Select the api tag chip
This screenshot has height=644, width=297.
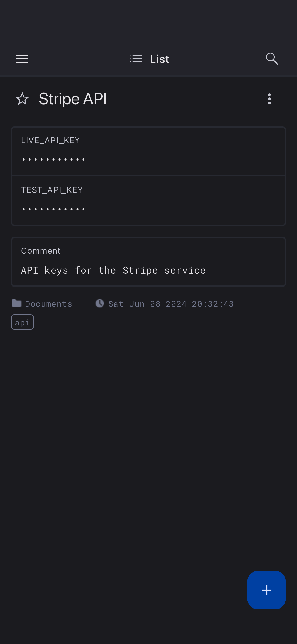click(22, 322)
